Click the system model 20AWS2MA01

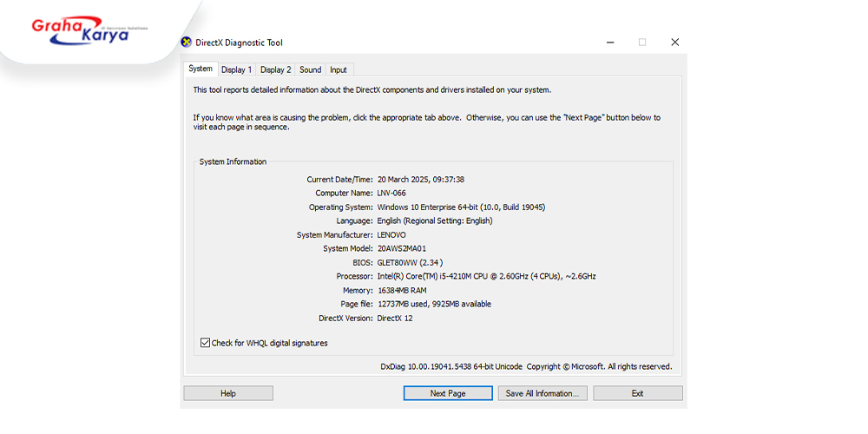point(402,248)
